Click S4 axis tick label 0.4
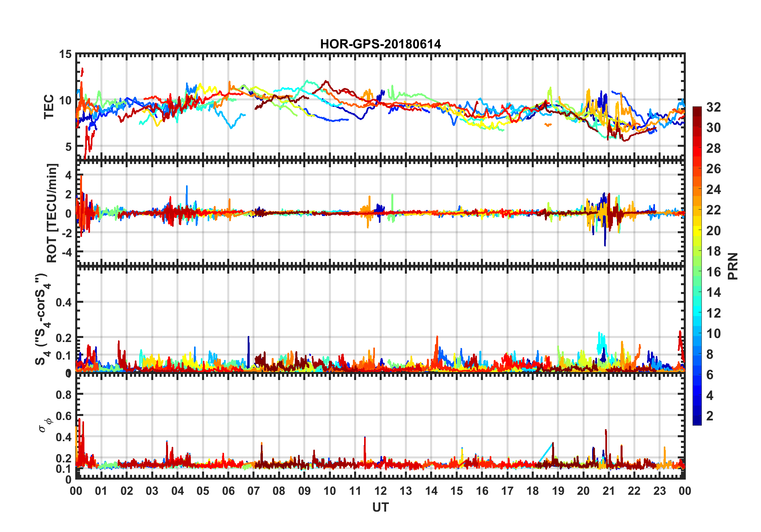Screen dimensions: 761x532 (64, 302)
